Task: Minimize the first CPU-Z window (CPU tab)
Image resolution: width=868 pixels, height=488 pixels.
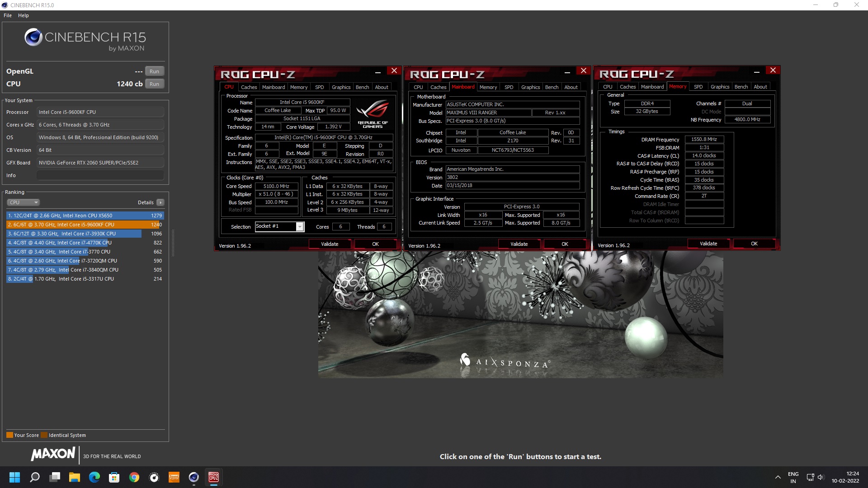Action: point(377,72)
